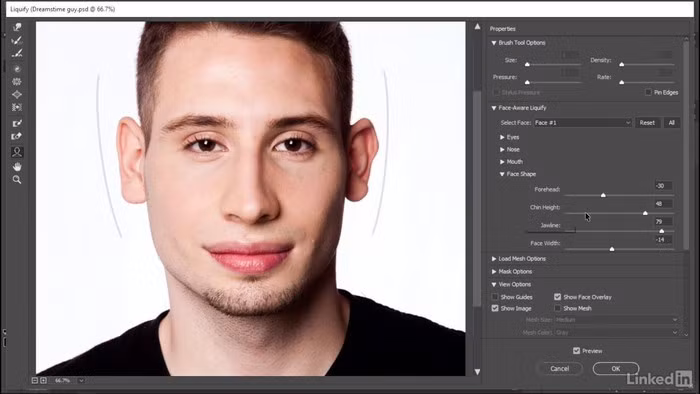Enable the Show Guides checkbox
Screen dimensions: 700x394
[x=495, y=297]
